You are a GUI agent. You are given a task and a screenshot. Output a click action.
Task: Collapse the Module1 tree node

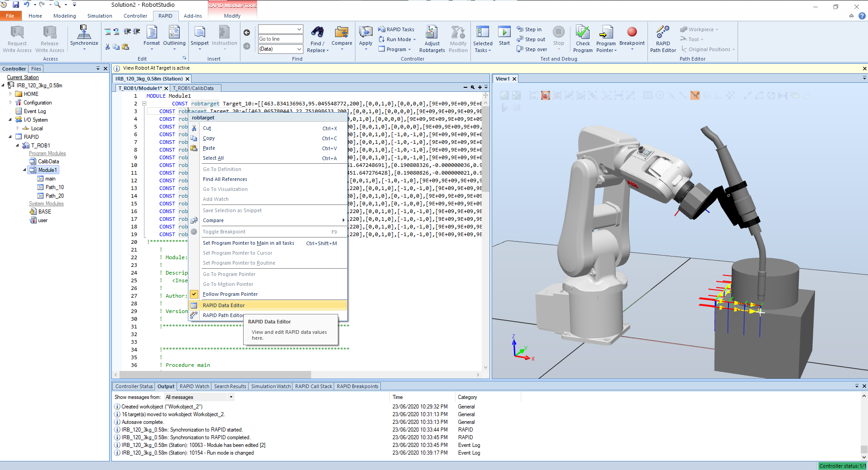[24, 170]
